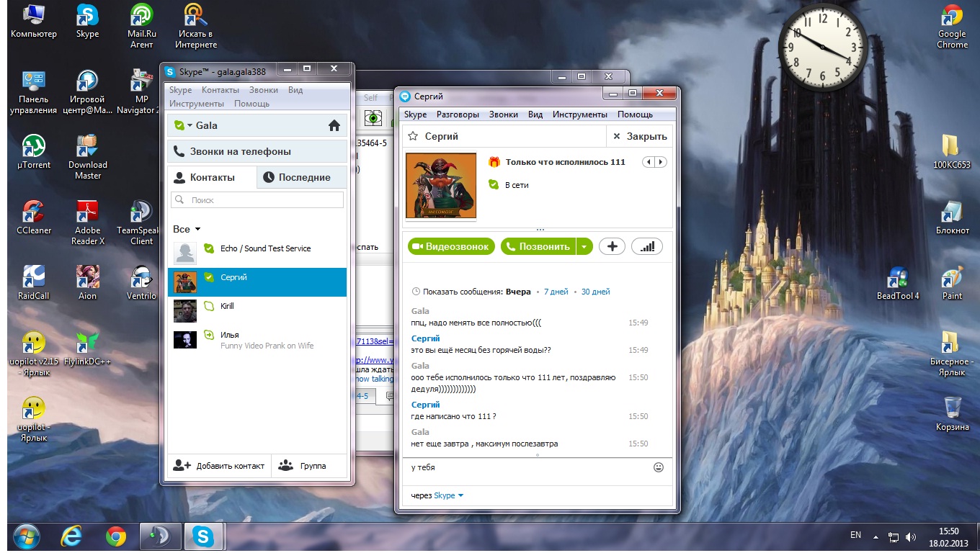Open the Windows Start menu

pos(26,536)
